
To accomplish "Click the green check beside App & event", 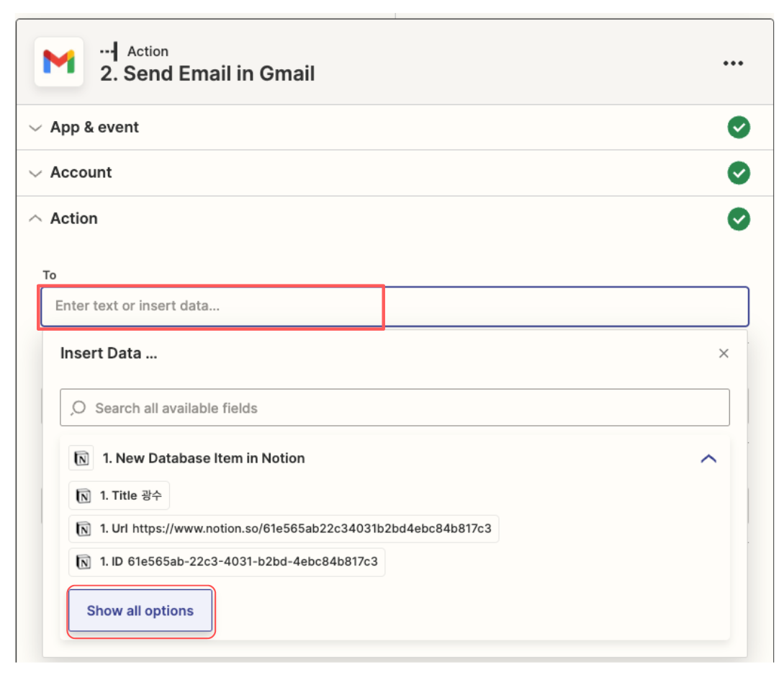I will point(739,127).
